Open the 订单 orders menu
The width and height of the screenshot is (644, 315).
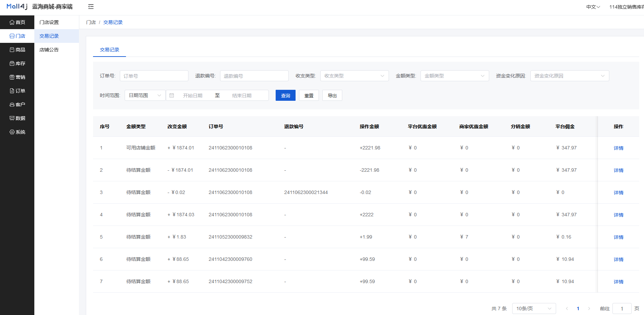tap(17, 91)
